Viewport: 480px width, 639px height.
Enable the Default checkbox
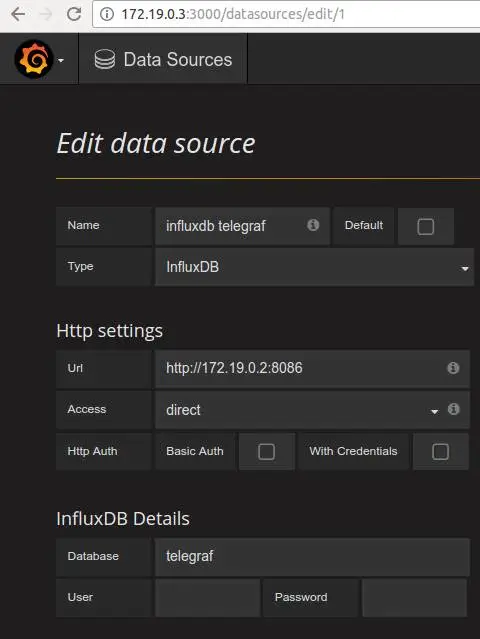tap(425, 227)
